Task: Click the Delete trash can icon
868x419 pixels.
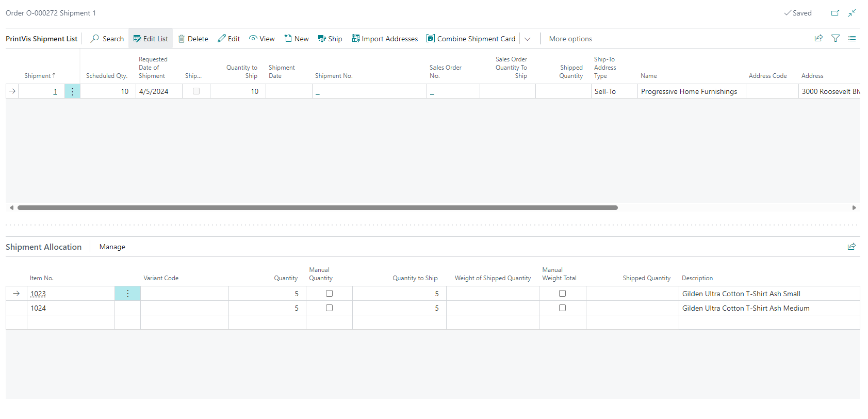Action: (x=182, y=39)
